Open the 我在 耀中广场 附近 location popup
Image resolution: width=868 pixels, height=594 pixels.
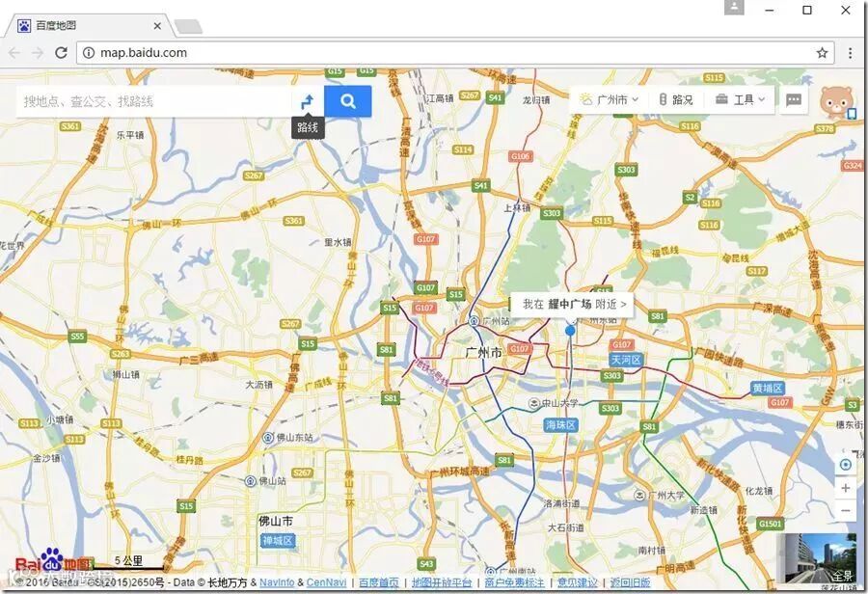pos(574,304)
